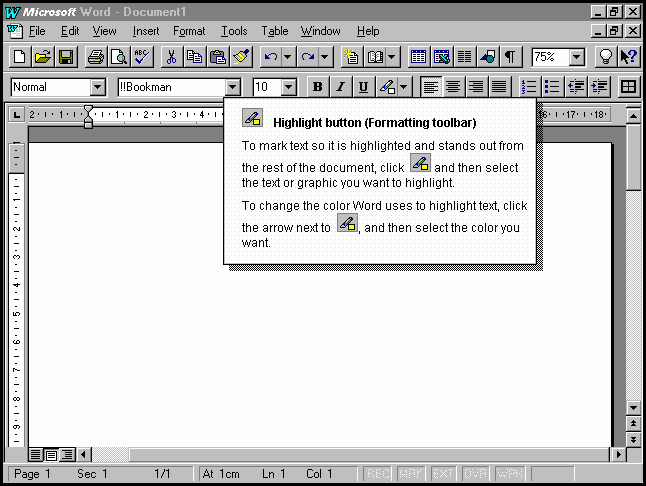The image size is (646, 486).
Task: Open an existing file via folder icon
Action: tap(42, 56)
